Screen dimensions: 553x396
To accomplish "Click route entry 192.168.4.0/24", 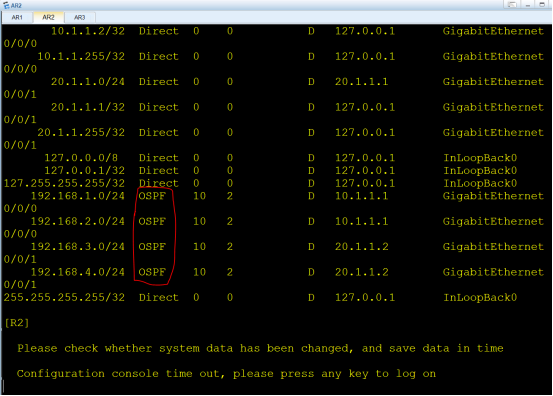I will [x=78, y=272].
